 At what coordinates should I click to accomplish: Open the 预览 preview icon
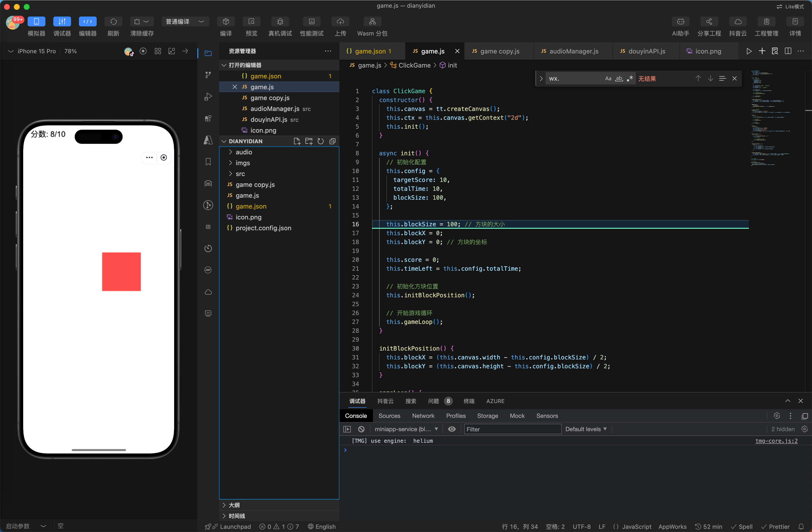(251, 22)
